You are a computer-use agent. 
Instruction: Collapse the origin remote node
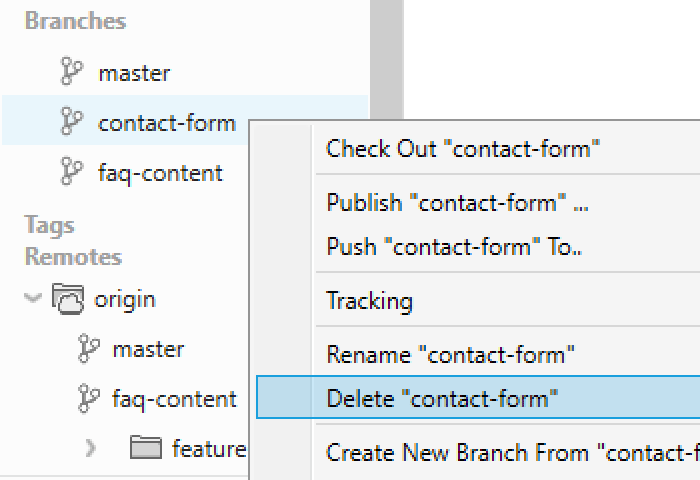coord(33,298)
